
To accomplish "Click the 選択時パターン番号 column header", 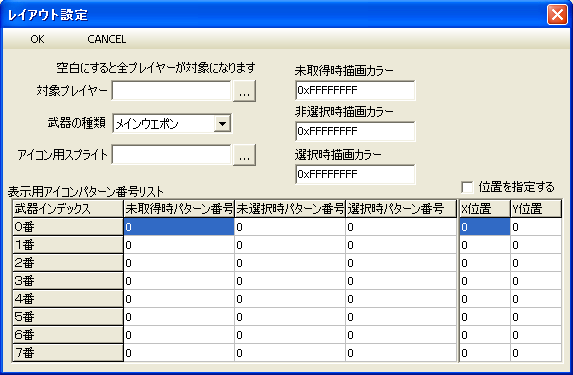I will pos(401,209).
